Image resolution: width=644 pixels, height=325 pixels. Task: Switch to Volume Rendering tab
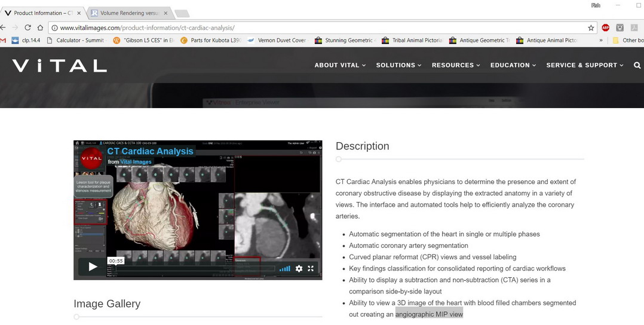click(x=125, y=13)
